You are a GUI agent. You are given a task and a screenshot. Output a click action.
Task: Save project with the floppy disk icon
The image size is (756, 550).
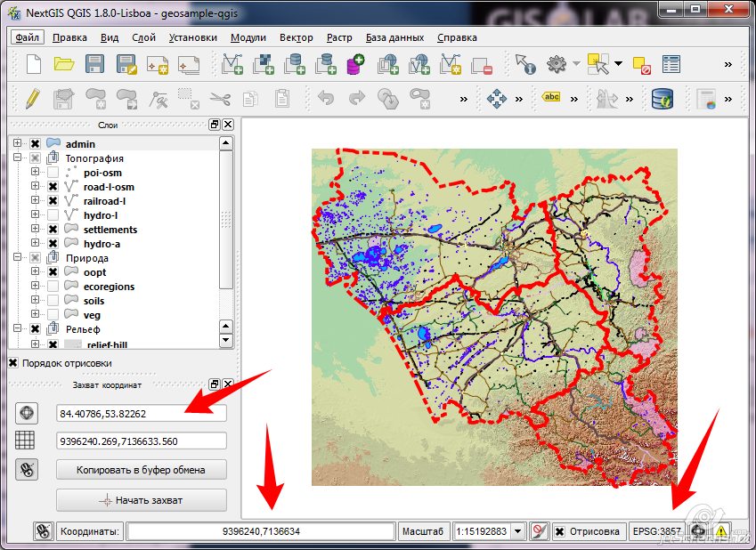tap(94, 64)
